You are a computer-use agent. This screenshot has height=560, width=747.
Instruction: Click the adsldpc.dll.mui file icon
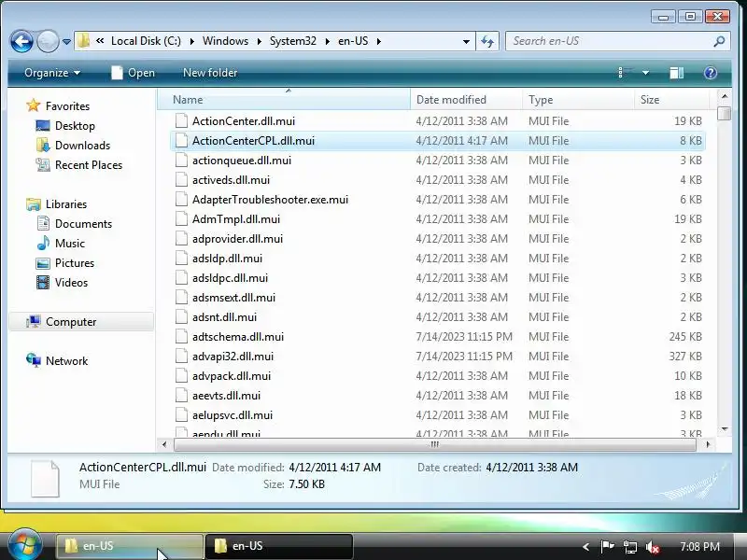pos(181,277)
